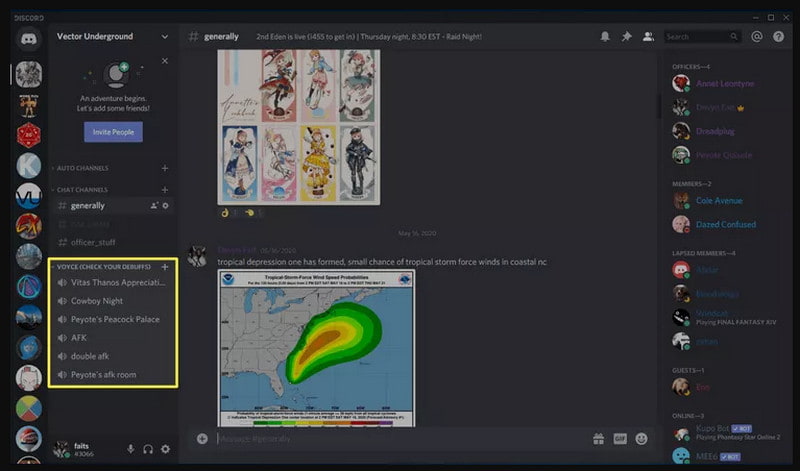Click the search field in header
800x471 pixels.
[x=702, y=37]
